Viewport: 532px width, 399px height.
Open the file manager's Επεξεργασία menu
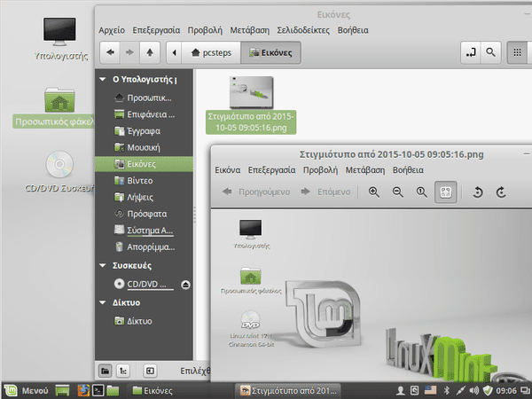coord(156,30)
